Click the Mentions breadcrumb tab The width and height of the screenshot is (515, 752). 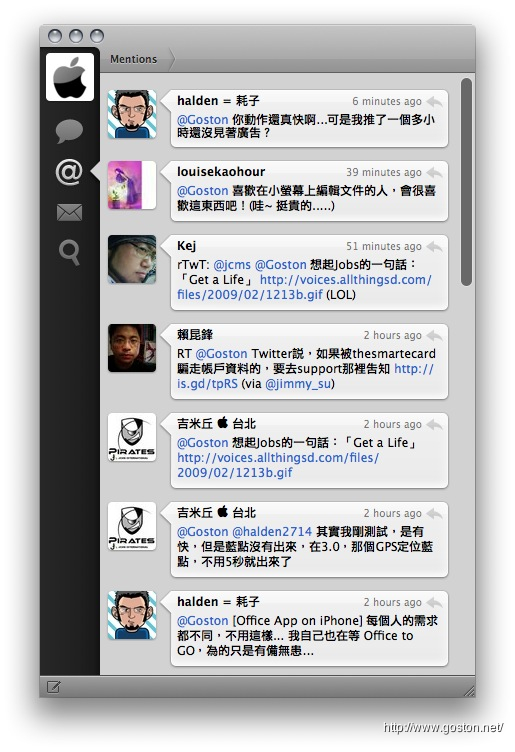tap(134, 59)
